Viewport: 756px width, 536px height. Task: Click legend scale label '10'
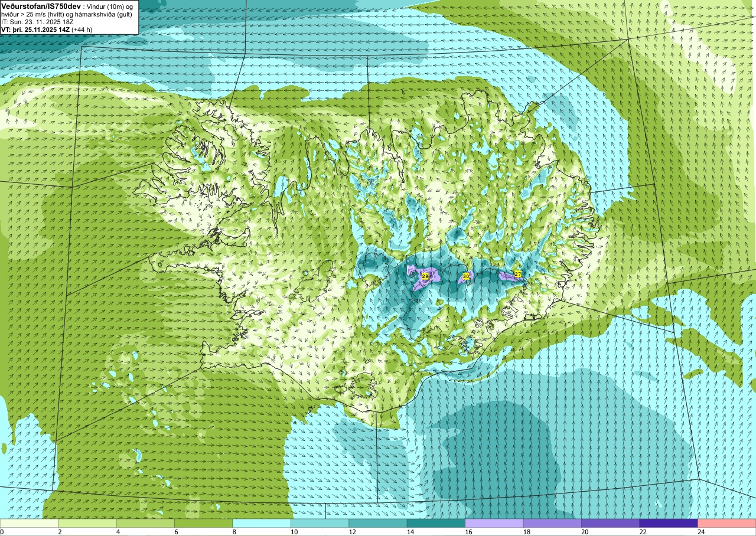click(x=294, y=532)
